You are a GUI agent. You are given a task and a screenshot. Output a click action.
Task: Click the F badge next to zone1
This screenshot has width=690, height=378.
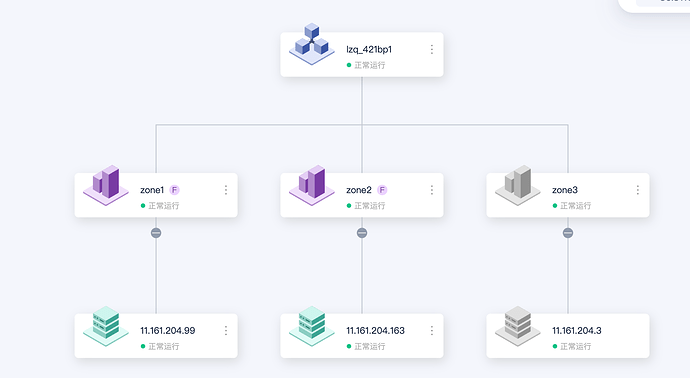pyautogui.click(x=175, y=190)
